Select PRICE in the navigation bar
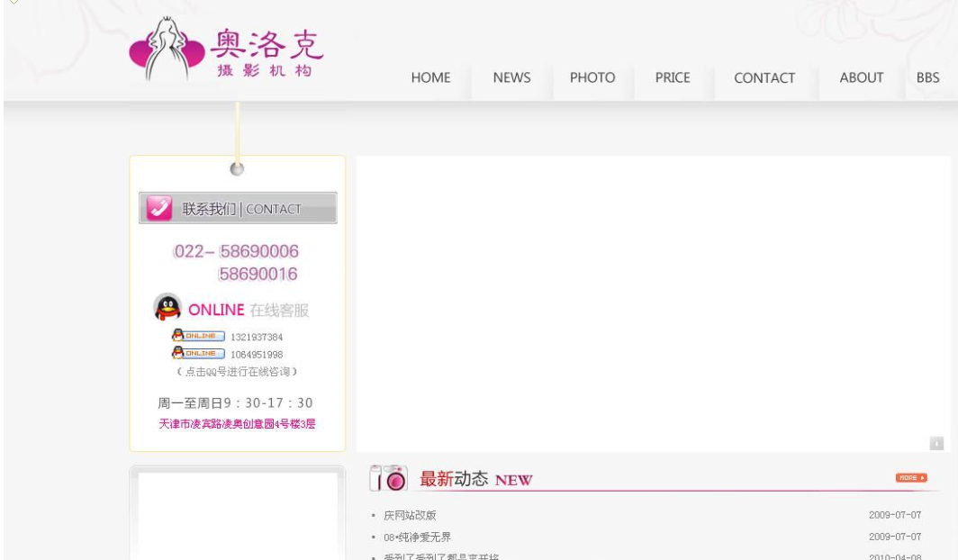Viewport: 958px width, 560px height. click(x=673, y=78)
